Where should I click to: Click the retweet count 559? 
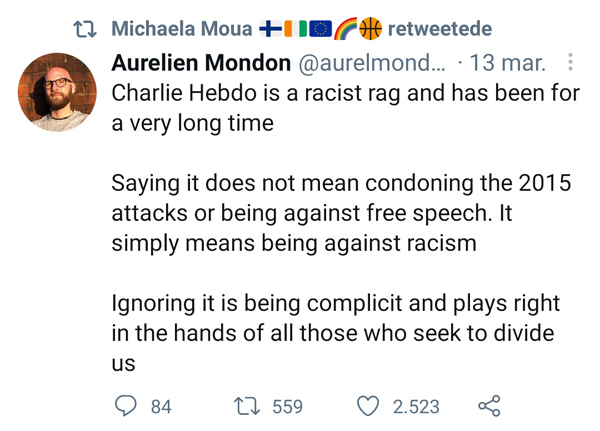(x=287, y=407)
